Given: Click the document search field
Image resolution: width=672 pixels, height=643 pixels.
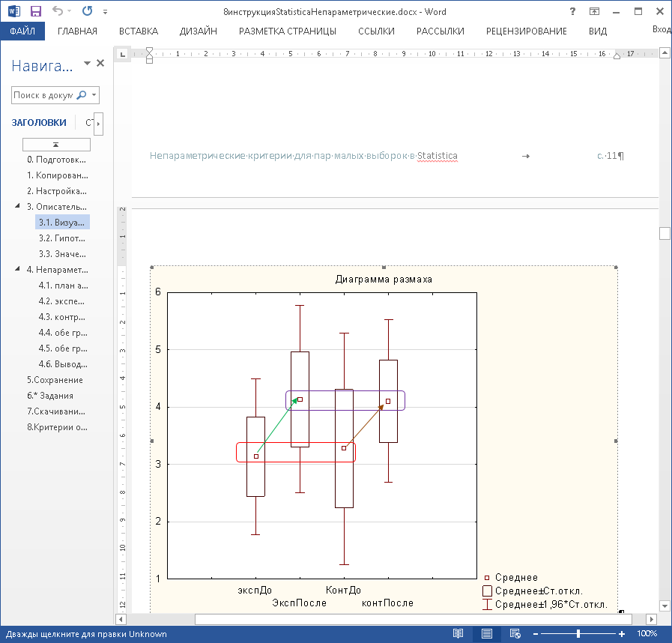Looking at the screenshot, I should [43, 95].
